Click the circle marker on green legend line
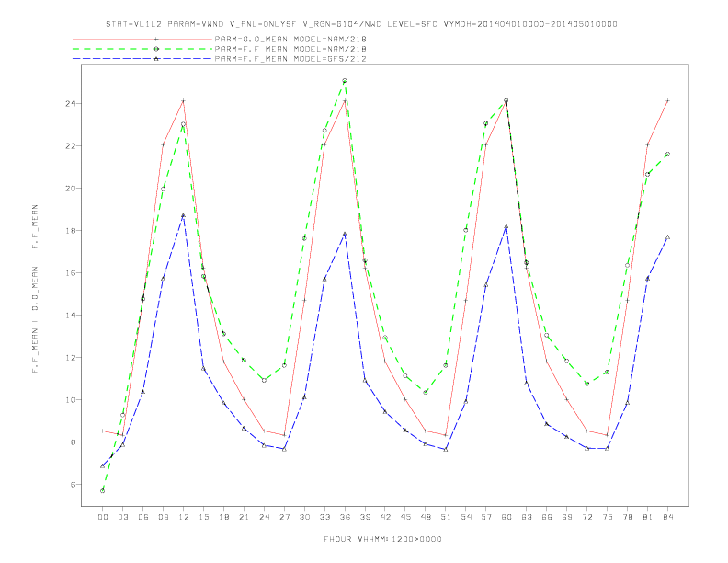Screen dimensions: 728x563 coord(156,49)
